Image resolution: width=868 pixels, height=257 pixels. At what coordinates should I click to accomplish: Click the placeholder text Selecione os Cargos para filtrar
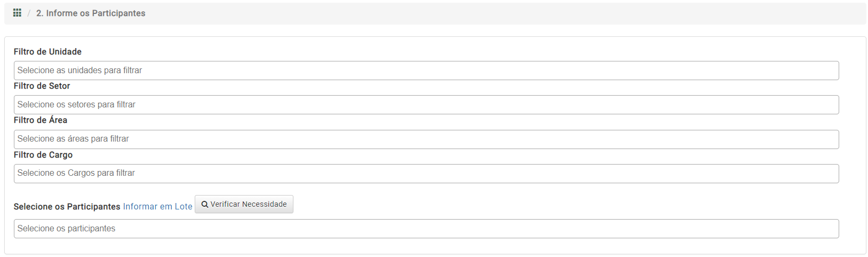point(76,173)
